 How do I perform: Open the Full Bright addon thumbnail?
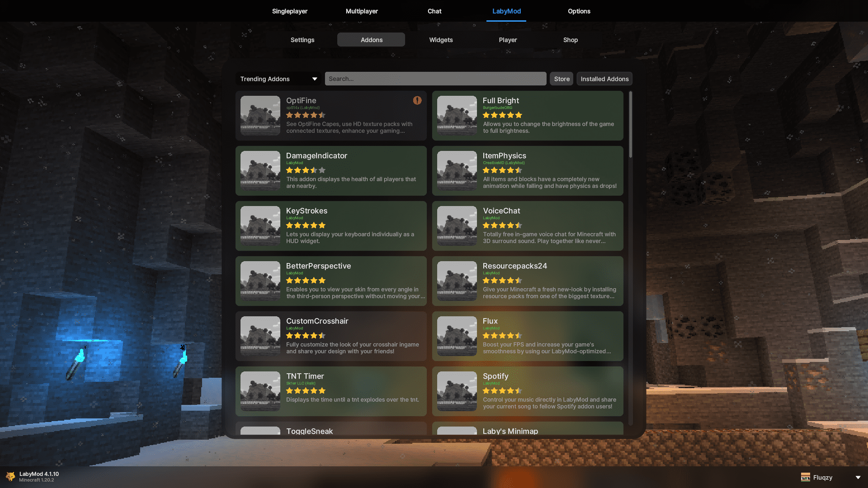[x=457, y=116]
